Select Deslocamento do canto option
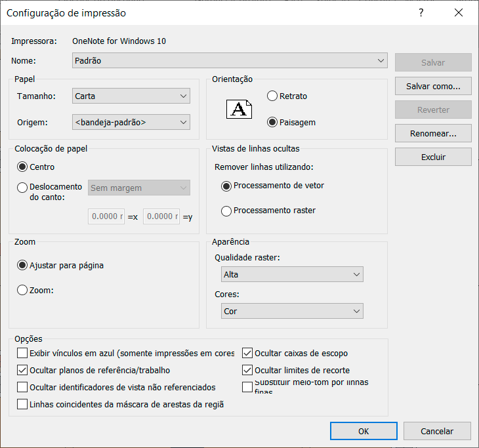Viewport: 479px width, 448px height. tap(22, 188)
